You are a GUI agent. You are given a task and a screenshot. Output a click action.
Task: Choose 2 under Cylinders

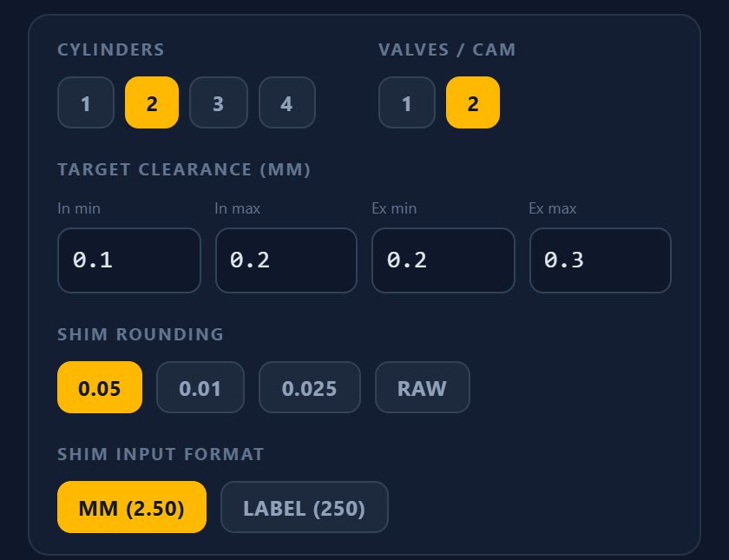click(152, 102)
